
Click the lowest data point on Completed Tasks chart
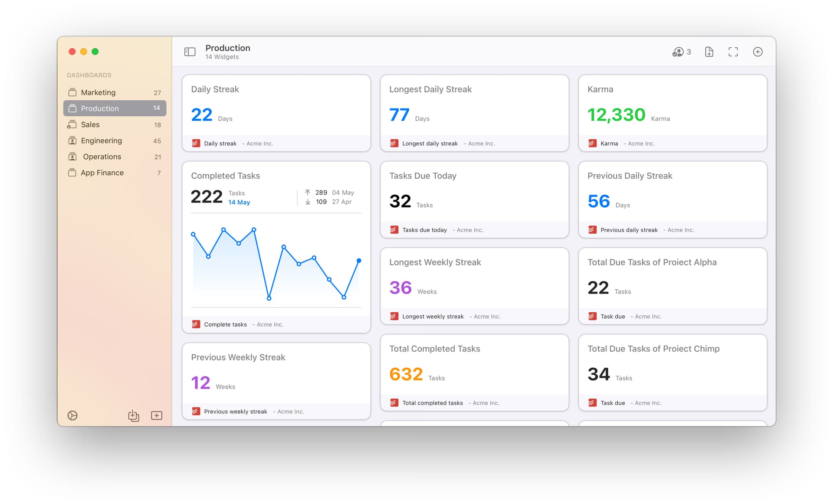pos(269,298)
